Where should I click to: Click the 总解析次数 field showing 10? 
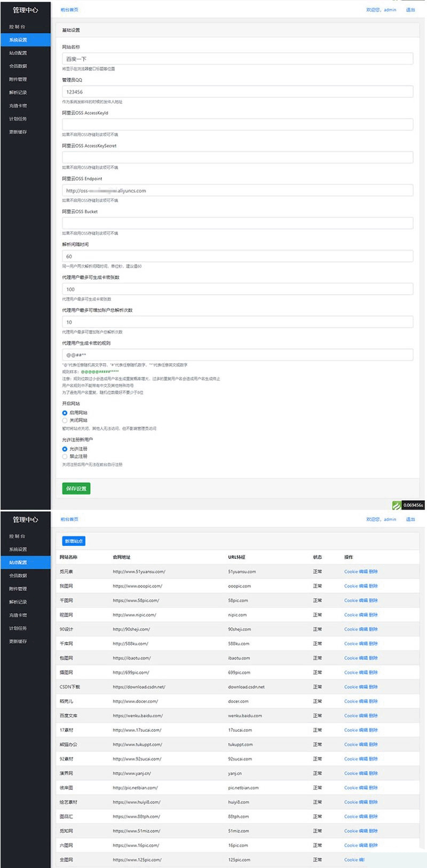238,322
